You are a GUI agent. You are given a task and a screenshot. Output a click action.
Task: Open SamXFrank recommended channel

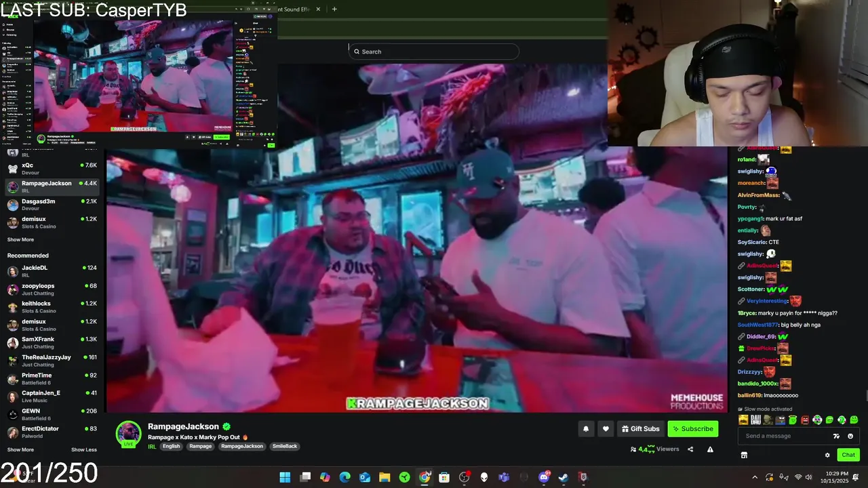52,343
